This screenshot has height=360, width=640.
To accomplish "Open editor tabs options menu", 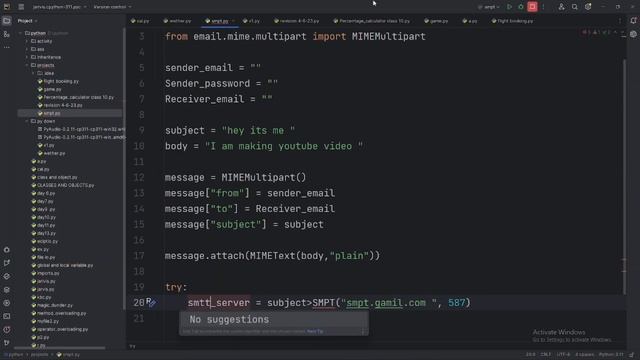I will coord(620,21).
